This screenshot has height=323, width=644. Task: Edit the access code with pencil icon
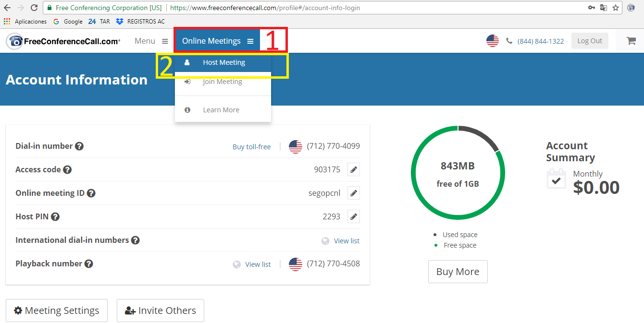click(354, 169)
